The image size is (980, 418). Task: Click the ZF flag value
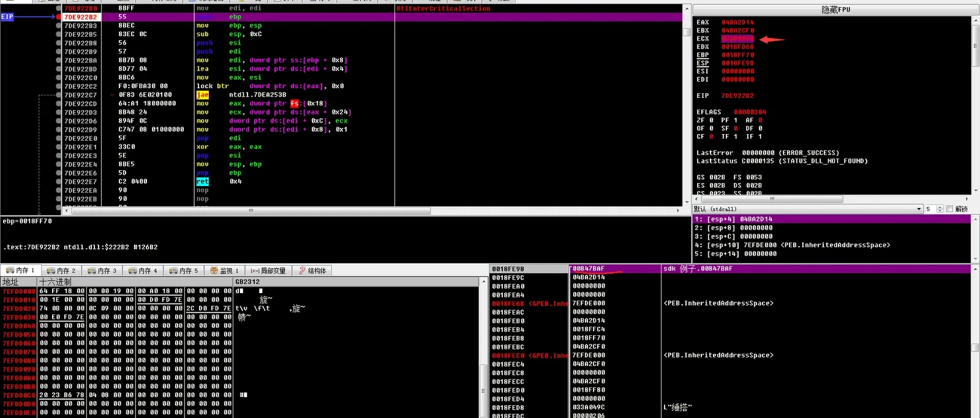coord(711,121)
